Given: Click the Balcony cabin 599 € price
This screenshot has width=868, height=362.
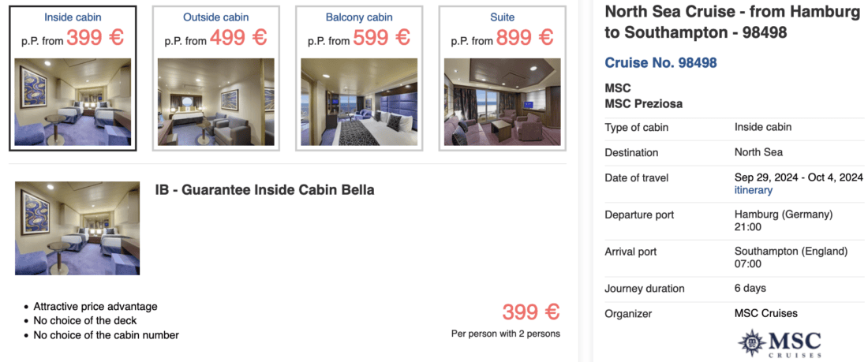Looking at the screenshot, I should pyautogui.click(x=381, y=37).
